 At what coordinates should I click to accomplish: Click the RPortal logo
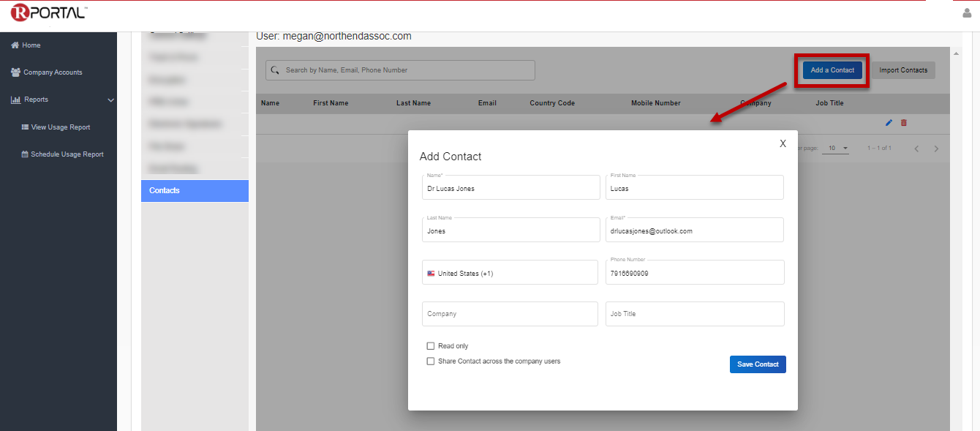point(48,12)
